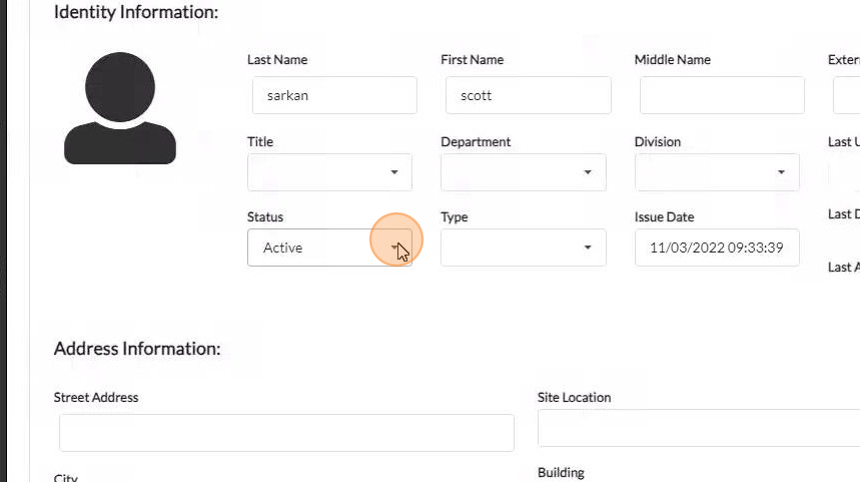Click the First Name field containing scott

click(x=528, y=95)
